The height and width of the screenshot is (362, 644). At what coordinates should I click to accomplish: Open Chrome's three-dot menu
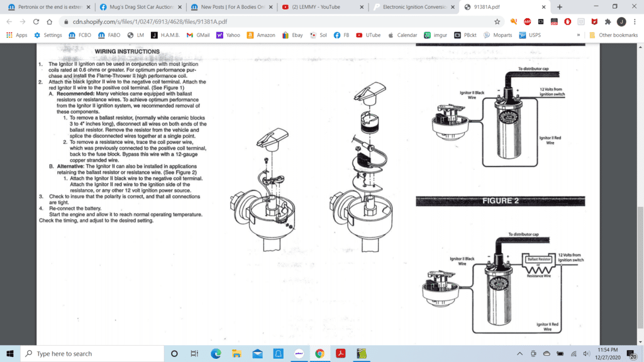(635, 21)
